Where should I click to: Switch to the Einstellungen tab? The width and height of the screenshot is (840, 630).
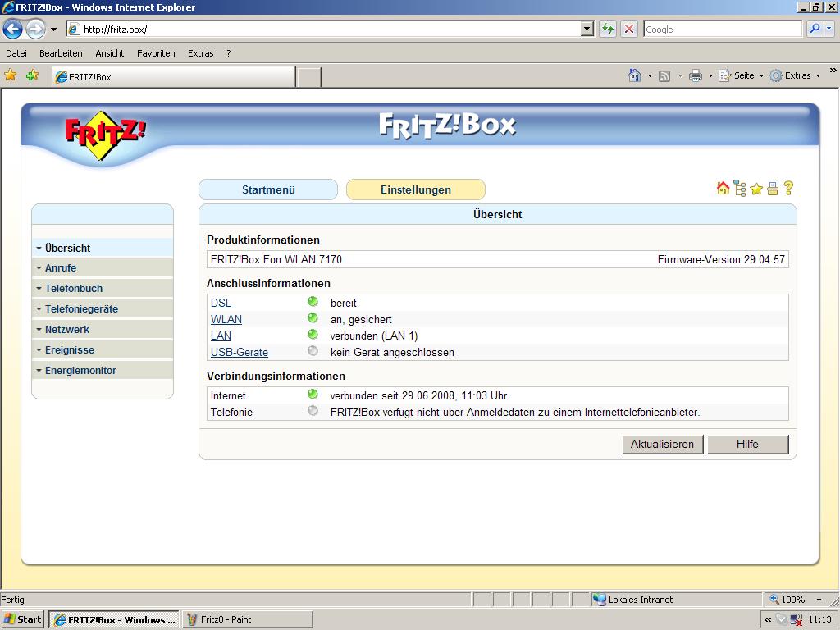[415, 189]
